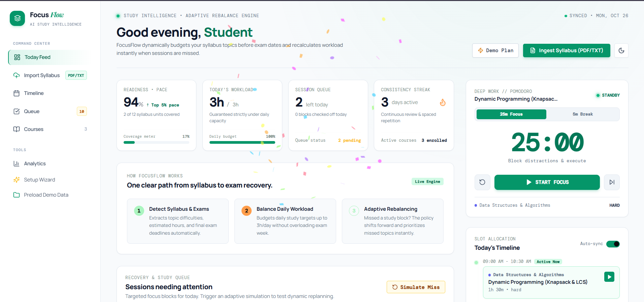Select the 25m Focus mode

coord(511,114)
